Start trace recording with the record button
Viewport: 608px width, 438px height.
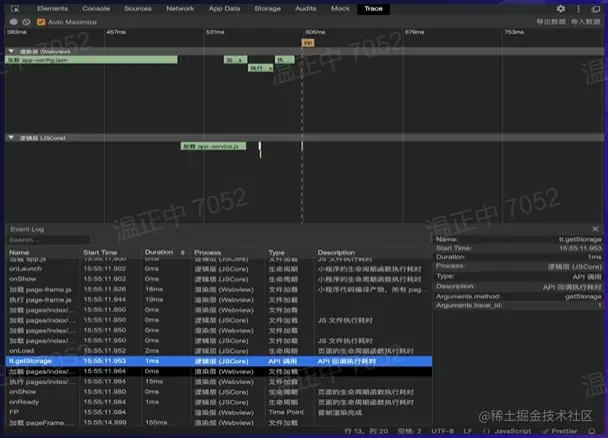[x=14, y=22]
